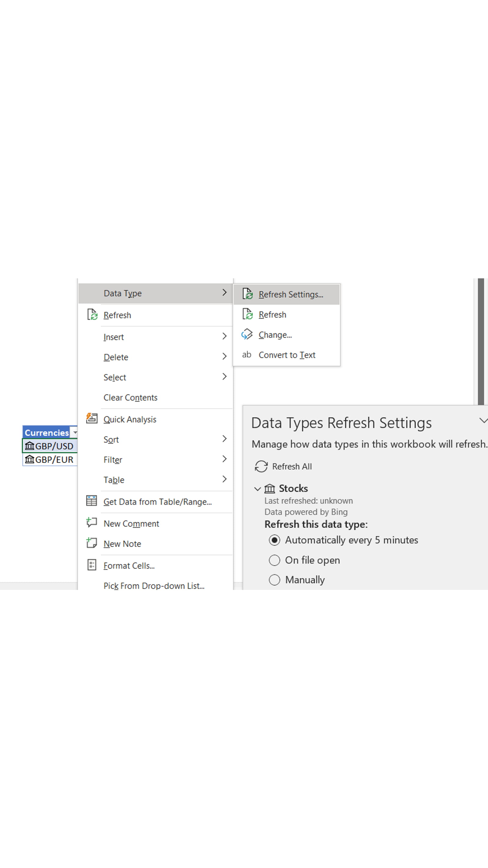The height and width of the screenshot is (868, 488).
Task: Select Convert to Text from the submenu
Action: click(287, 355)
